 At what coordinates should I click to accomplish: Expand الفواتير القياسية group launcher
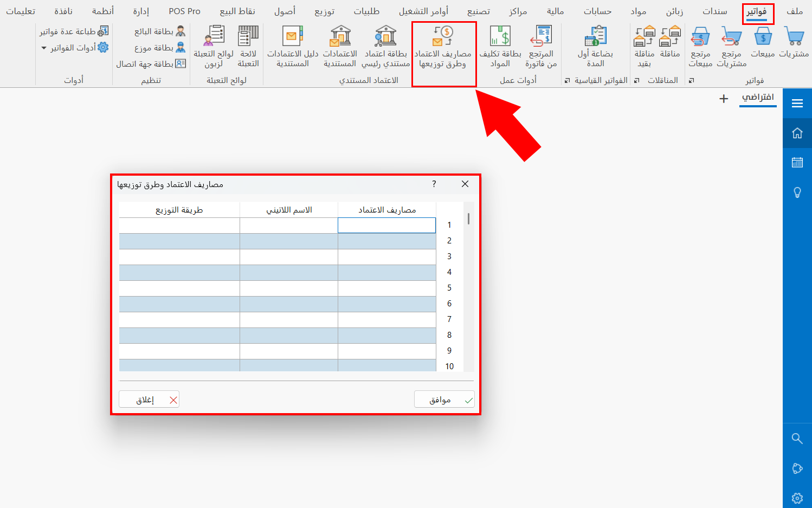[x=567, y=80]
